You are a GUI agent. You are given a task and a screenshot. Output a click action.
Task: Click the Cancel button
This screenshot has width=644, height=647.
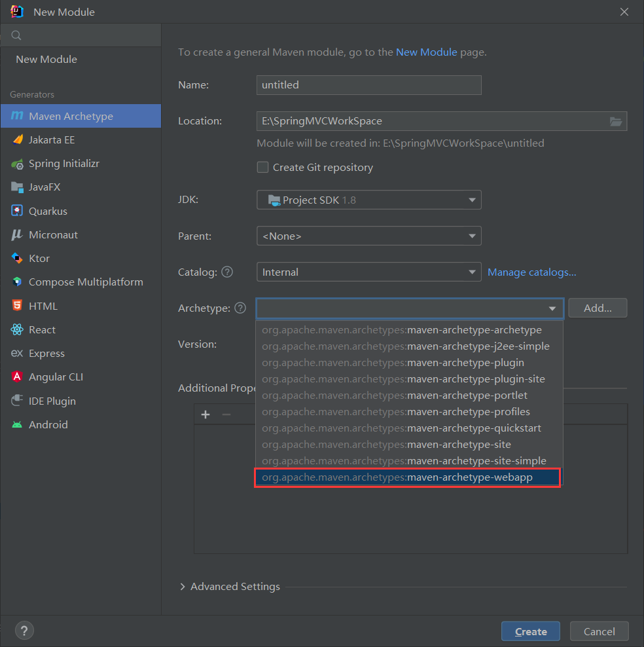point(599,631)
